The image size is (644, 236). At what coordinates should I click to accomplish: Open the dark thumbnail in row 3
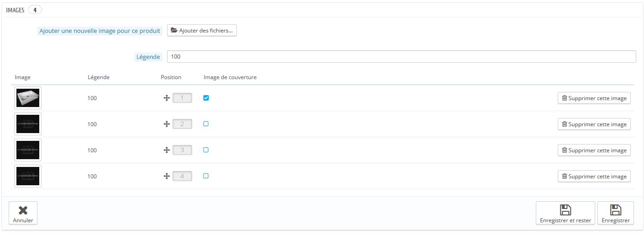point(28,150)
